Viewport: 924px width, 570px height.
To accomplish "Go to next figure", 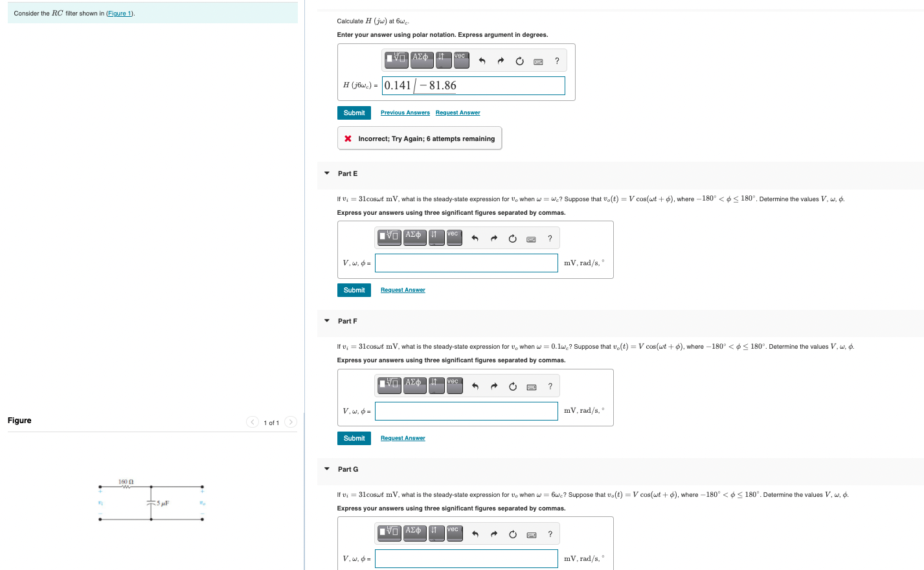I will click(x=291, y=422).
